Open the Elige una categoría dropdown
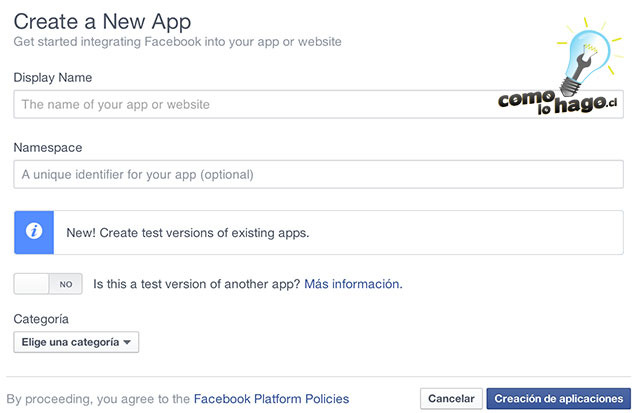 click(76, 342)
